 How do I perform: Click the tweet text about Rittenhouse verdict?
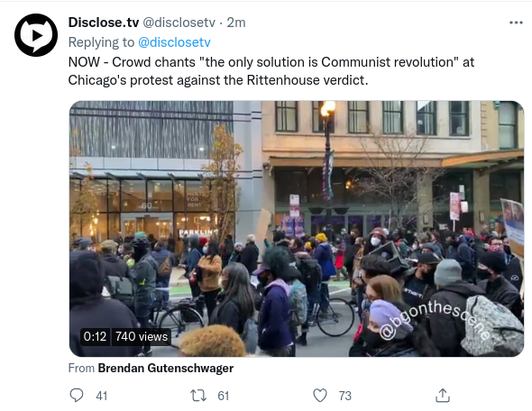coord(271,71)
